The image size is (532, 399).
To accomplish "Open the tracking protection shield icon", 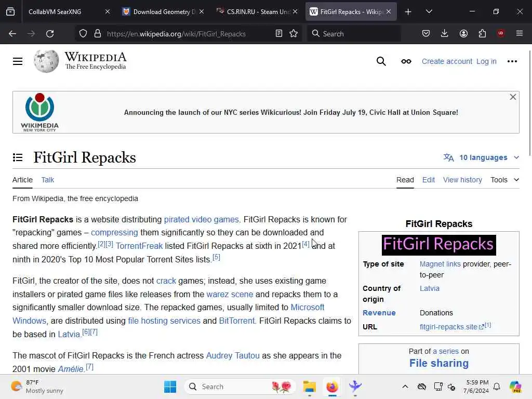I will [83, 34].
